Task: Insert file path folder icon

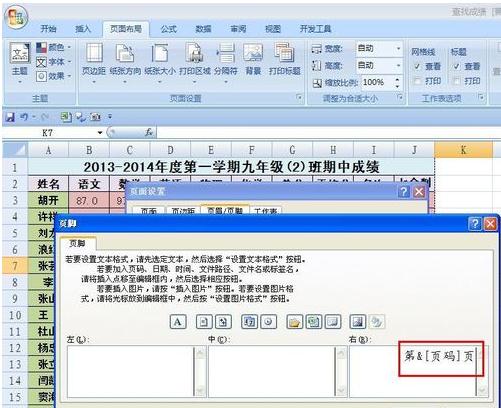Action: (x=294, y=322)
